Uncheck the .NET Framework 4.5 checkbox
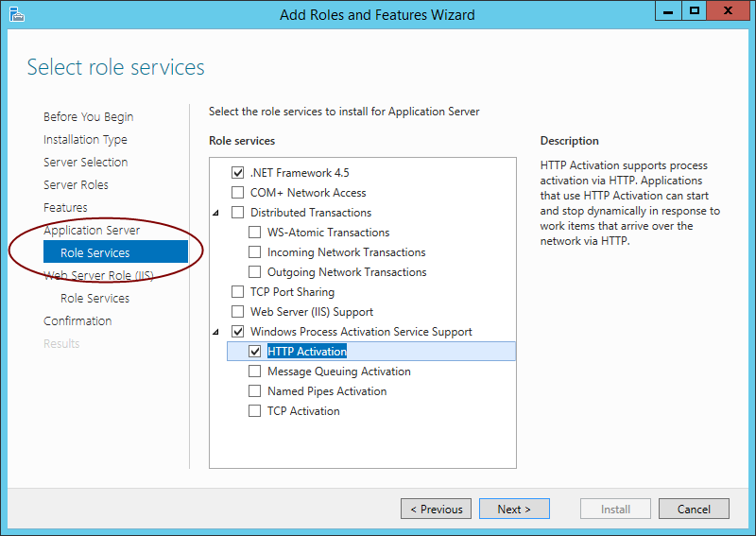The width and height of the screenshot is (756, 536). (238, 173)
